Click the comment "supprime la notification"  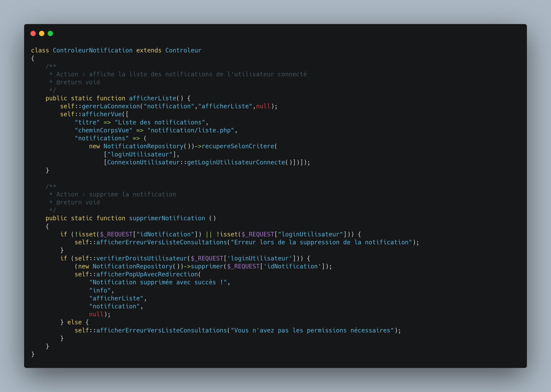coord(132,194)
